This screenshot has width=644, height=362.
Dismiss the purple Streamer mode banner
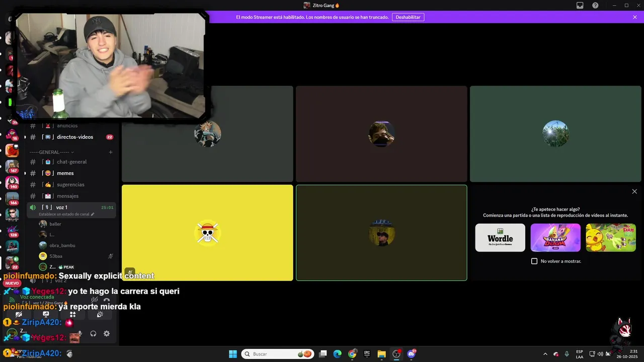(635, 17)
